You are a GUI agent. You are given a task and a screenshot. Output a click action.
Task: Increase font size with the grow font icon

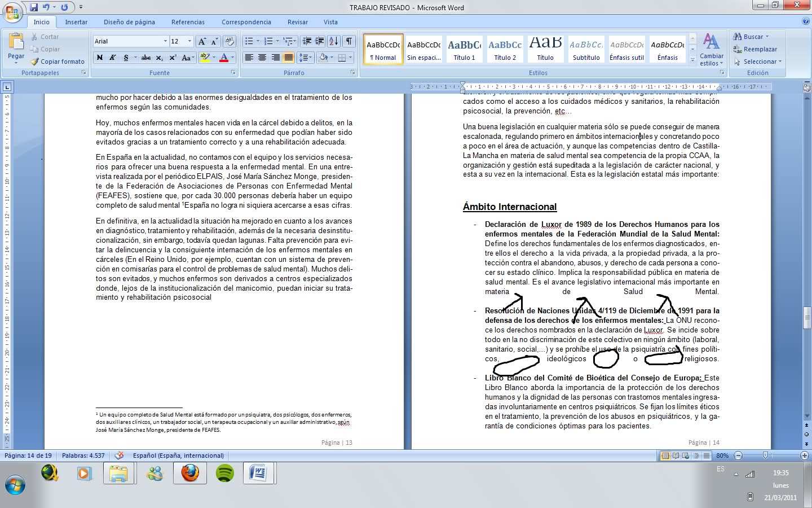pyautogui.click(x=202, y=41)
